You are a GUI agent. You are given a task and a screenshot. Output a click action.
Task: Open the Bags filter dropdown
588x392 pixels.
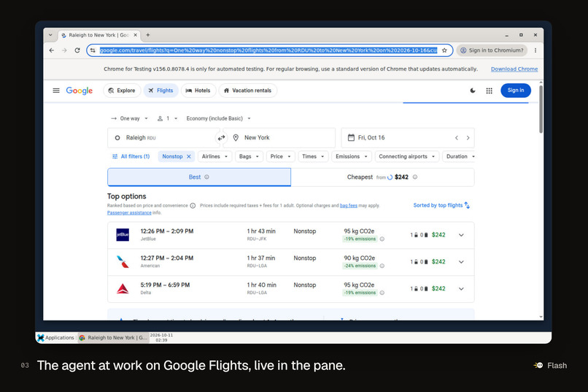click(x=249, y=156)
